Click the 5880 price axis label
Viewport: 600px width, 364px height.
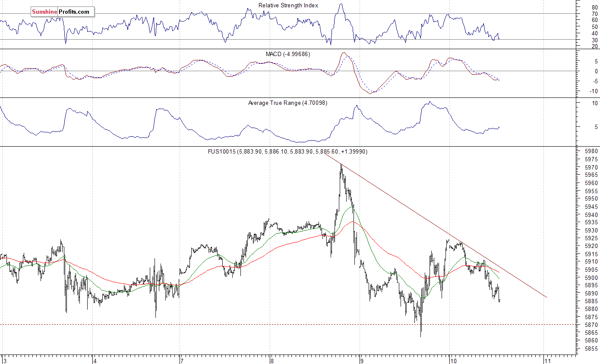(591, 309)
